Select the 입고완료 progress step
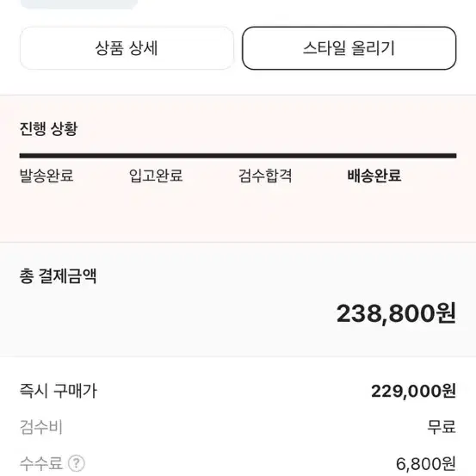 [x=156, y=176]
